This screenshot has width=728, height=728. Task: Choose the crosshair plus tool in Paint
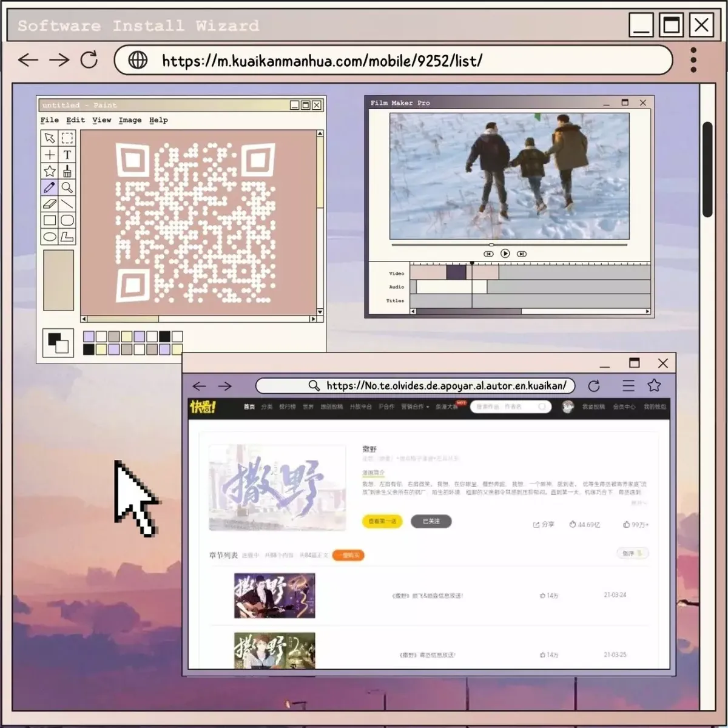(50, 155)
